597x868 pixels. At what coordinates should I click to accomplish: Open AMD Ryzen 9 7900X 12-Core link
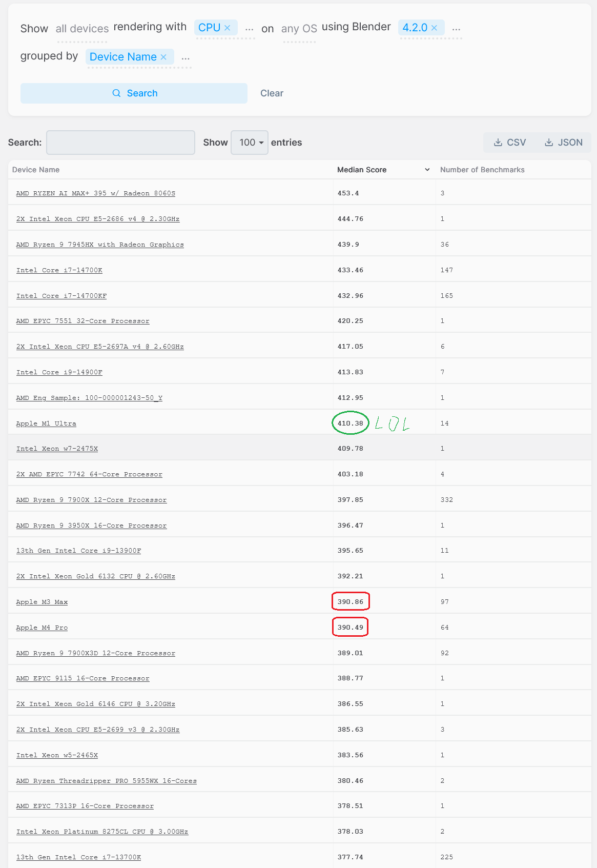click(x=91, y=500)
